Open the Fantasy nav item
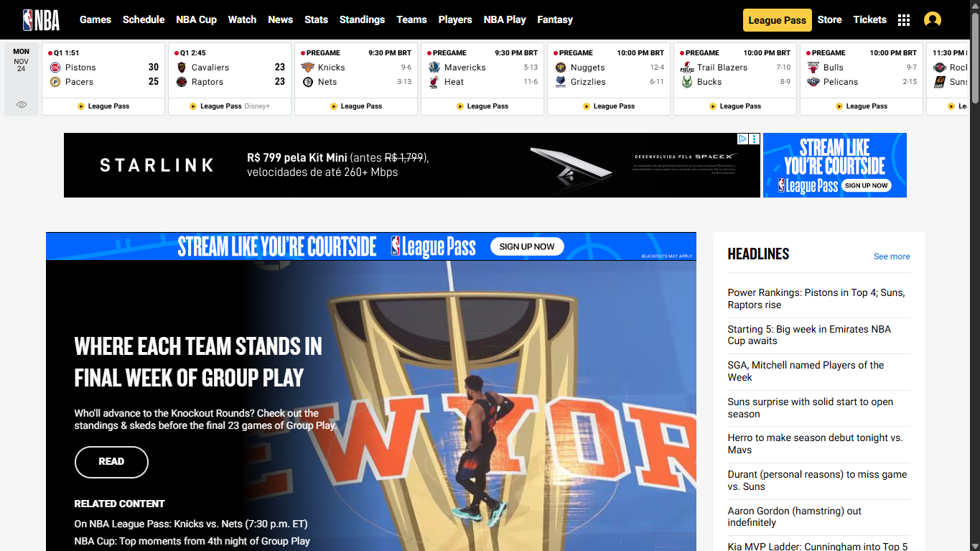Screen dimensions: 980x551 [555, 19]
